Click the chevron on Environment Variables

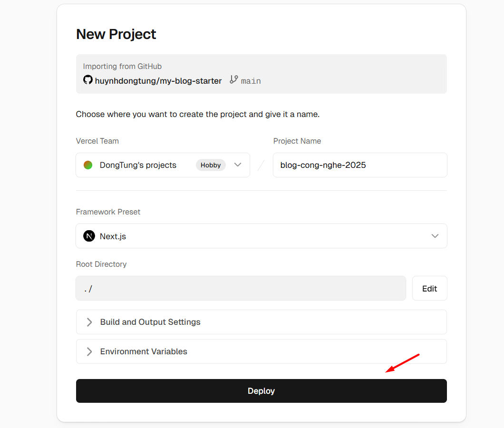88,351
